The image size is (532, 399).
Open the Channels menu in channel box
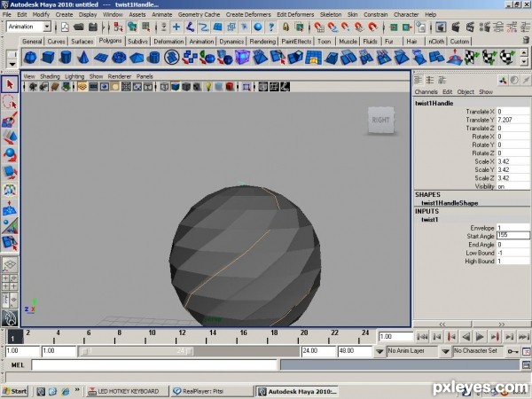(426, 91)
